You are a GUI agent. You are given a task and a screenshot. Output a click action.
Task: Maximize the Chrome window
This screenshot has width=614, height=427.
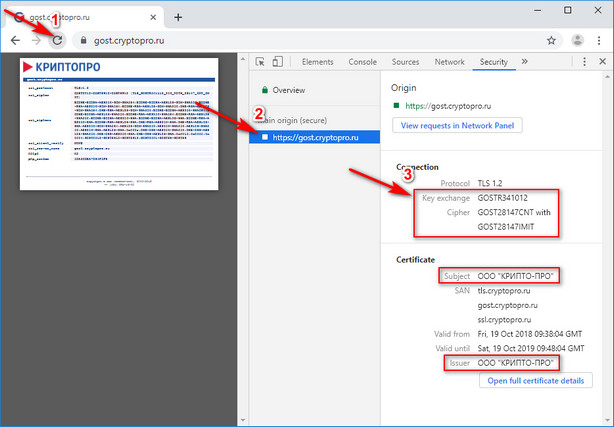pos(568,11)
